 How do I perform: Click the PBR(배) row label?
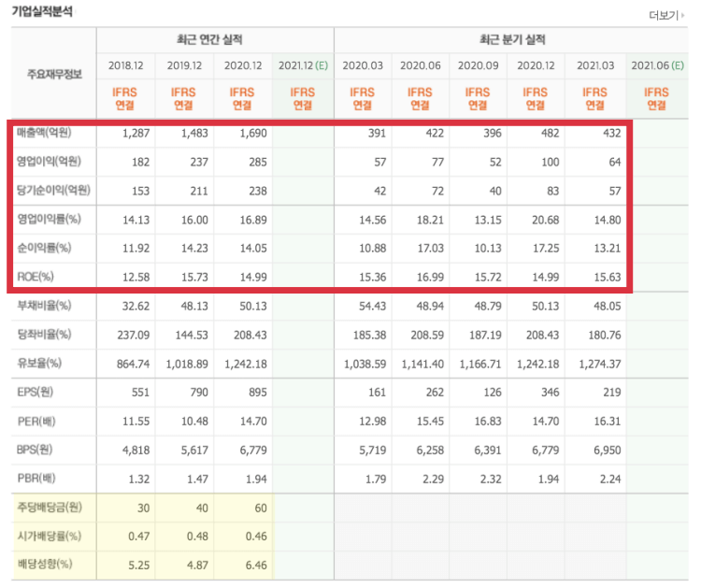tap(36, 479)
